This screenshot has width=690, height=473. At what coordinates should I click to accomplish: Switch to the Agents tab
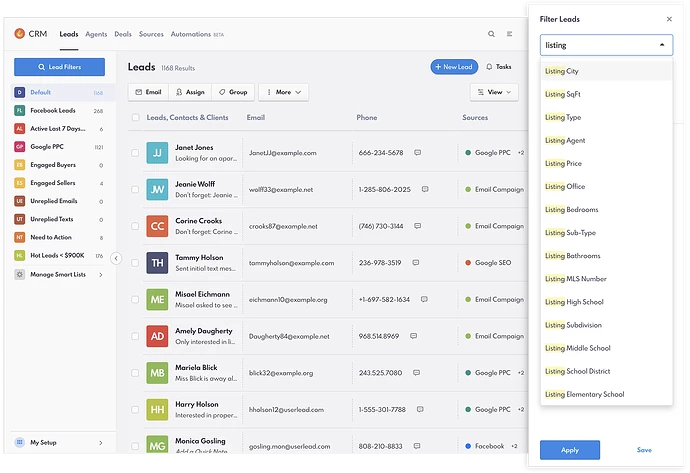pyautogui.click(x=96, y=34)
